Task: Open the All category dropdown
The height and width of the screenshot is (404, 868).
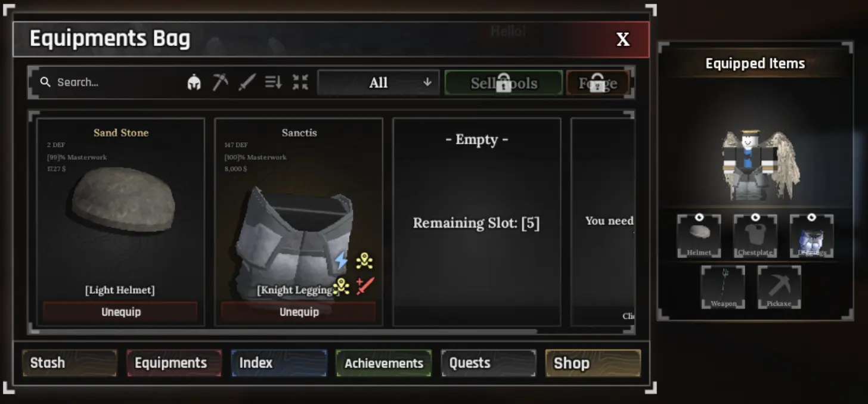Action: tap(379, 83)
